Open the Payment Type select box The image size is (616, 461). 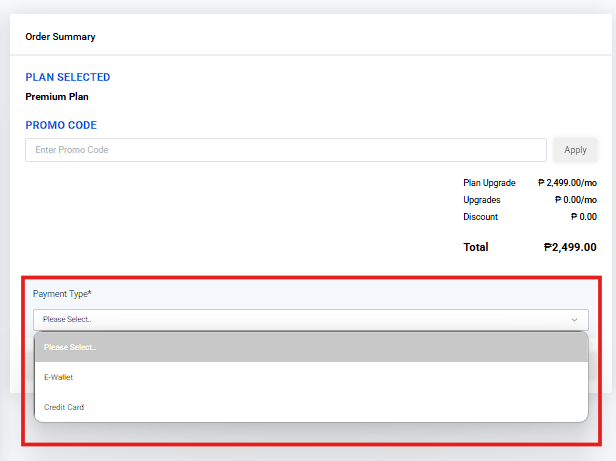(310, 320)
